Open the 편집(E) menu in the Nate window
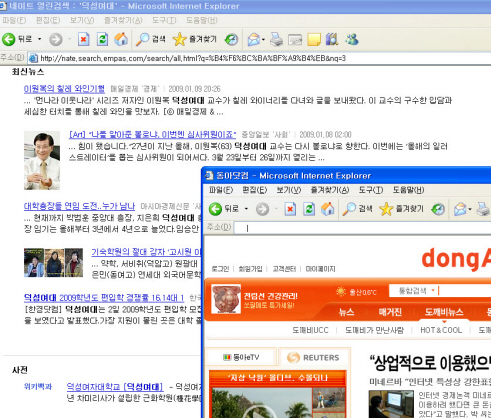 48,20
